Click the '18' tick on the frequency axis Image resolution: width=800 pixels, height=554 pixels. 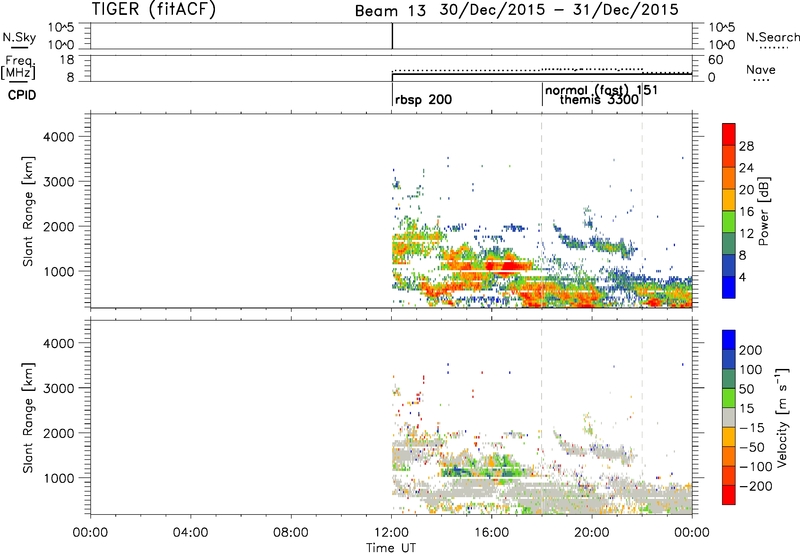(67, 60)
